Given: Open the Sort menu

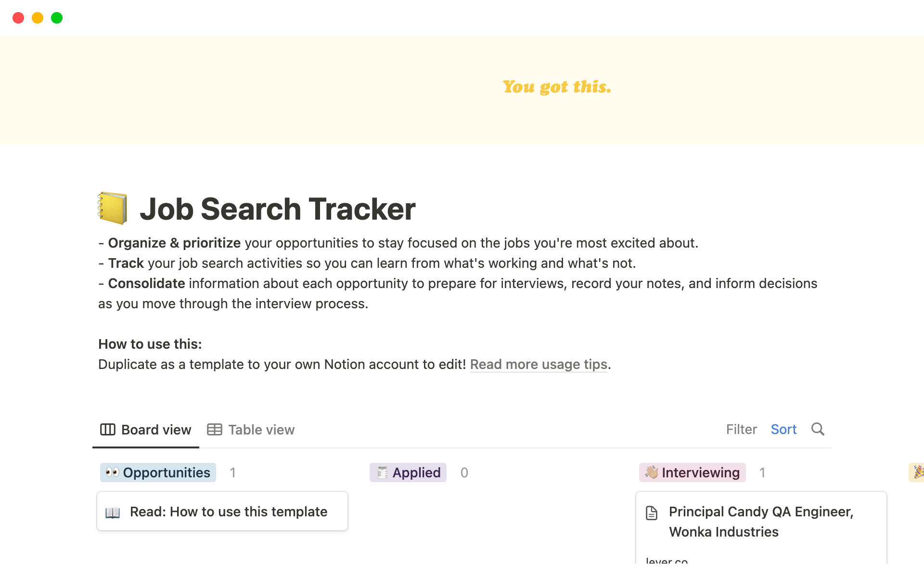Looking at the screenshot, I should (x=783, y=429).
